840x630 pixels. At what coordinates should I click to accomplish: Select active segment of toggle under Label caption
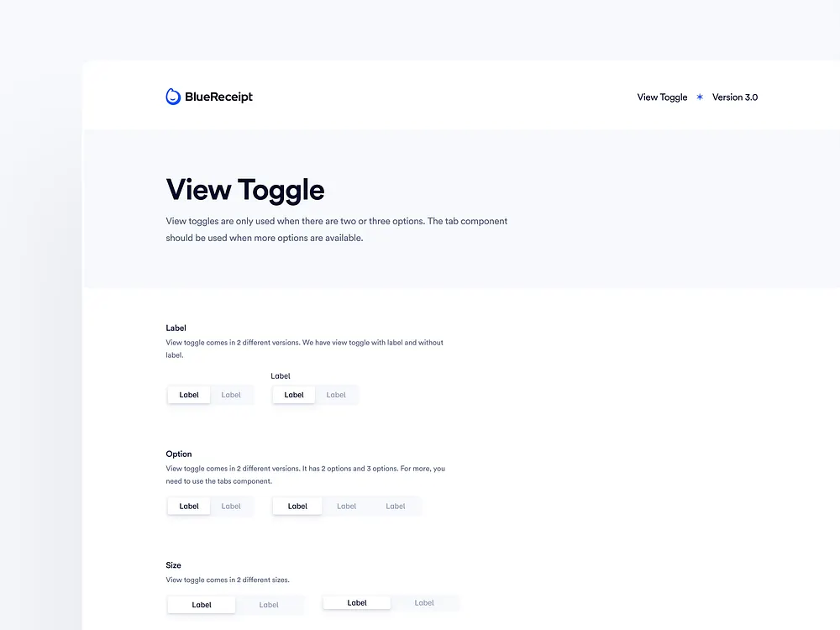pyautogui.click(x=293, y=394)
